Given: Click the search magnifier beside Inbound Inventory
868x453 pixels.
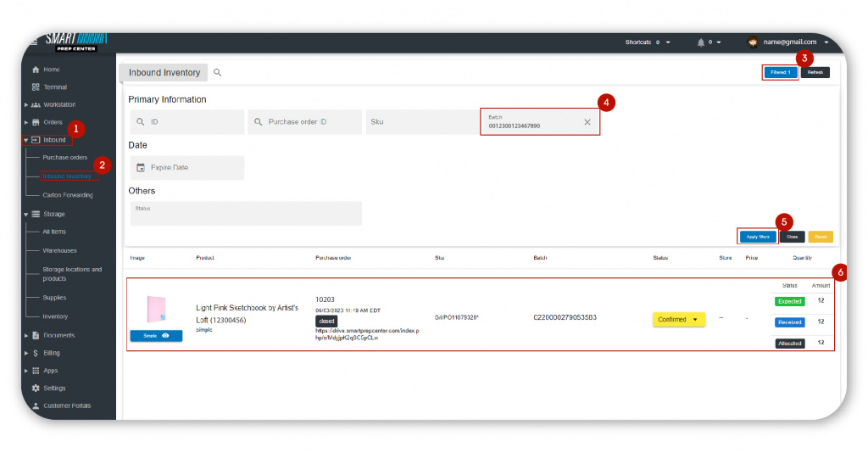Looking at the screenshot, I should click(218, 73).
